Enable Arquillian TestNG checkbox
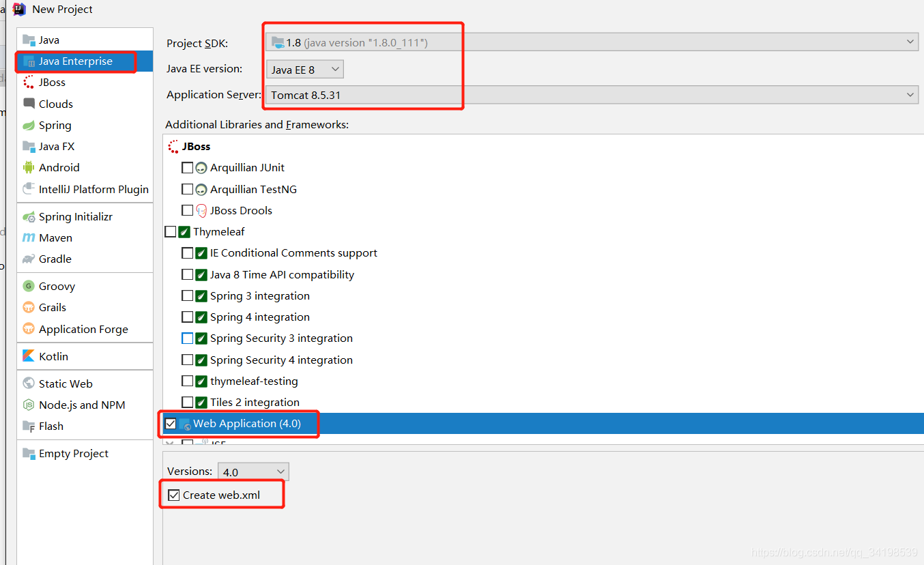 click(x=188, y=189)
